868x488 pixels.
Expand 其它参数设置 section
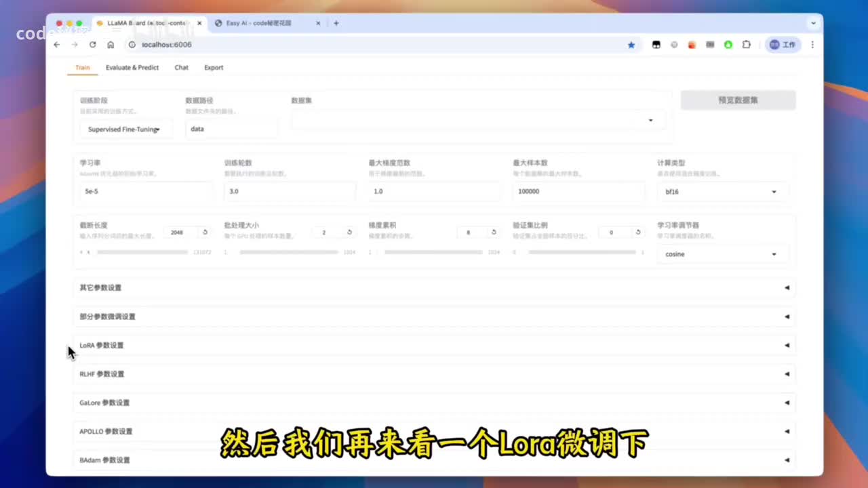tap(434, 287)
